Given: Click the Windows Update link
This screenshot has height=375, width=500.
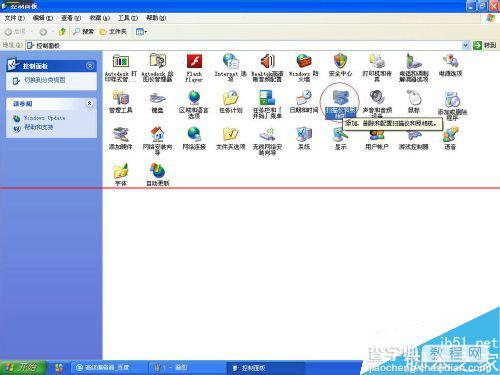Looking at the screenshot, I should [x=44, y=118].
